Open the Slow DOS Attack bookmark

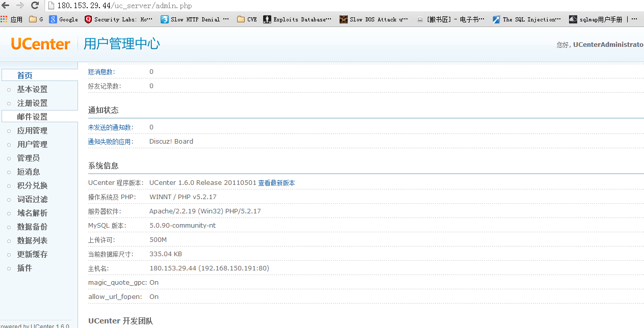[x=374, y=19]
